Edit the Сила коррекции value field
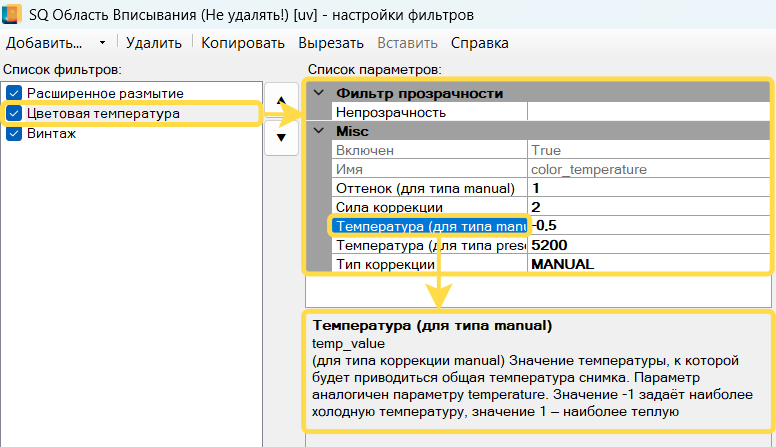The image size is (776, 447). (646, 207)
